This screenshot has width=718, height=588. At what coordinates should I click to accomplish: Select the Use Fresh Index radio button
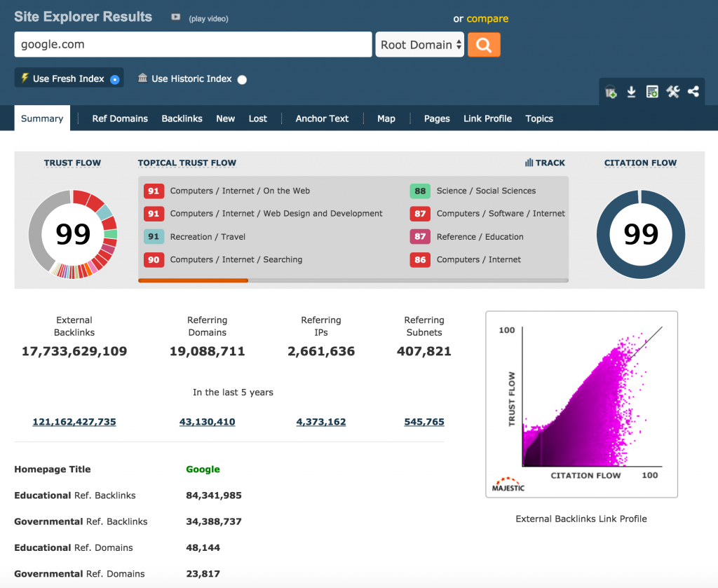(115, 79)
